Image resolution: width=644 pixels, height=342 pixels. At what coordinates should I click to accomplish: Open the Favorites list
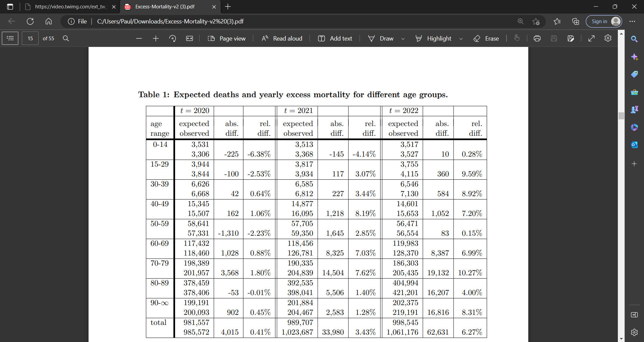click(x=557, y=21)
